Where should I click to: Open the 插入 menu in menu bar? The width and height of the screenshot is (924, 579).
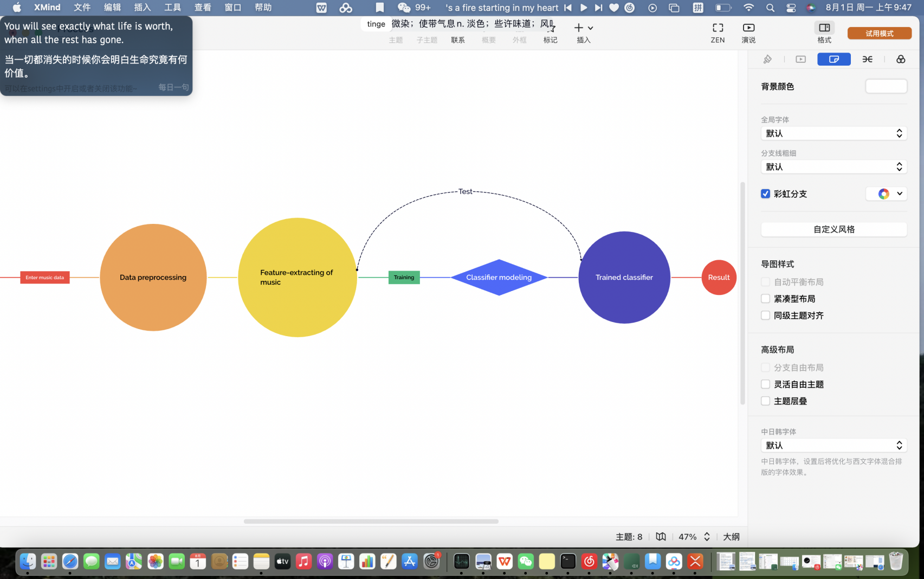click(x=142, y=8)
